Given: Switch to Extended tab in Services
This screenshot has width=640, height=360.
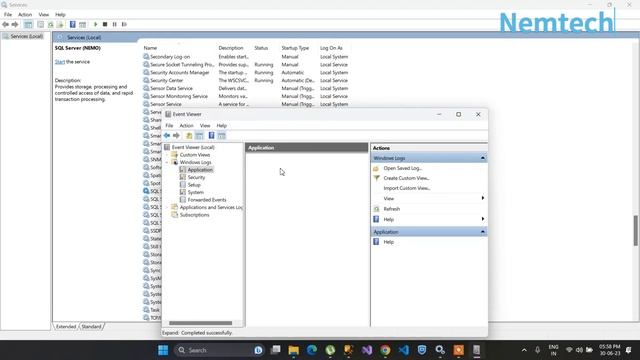Looking at the screenshot, I should click(x=66, y=327).
